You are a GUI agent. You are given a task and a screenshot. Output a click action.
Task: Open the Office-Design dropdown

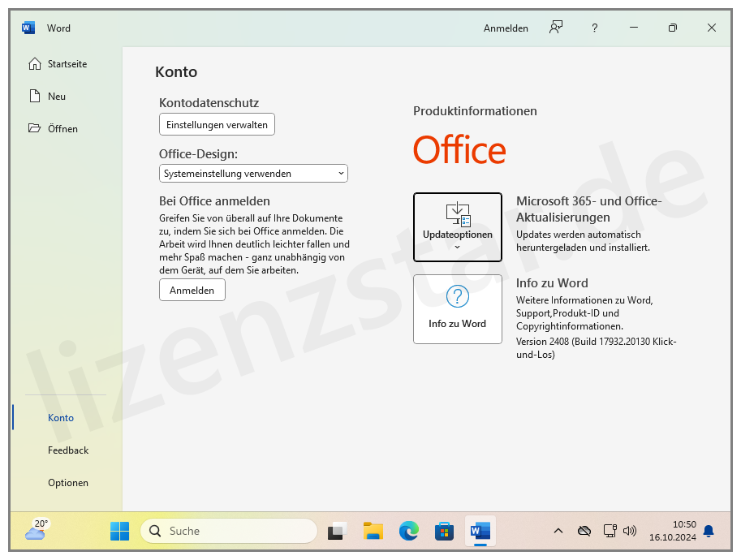[x=253, y=174]
